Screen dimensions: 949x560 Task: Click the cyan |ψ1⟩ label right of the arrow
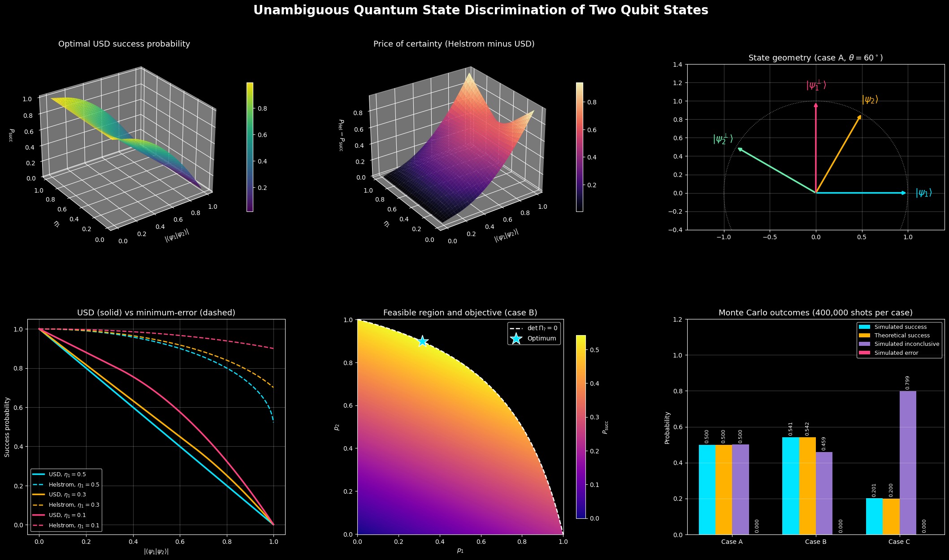923,193
